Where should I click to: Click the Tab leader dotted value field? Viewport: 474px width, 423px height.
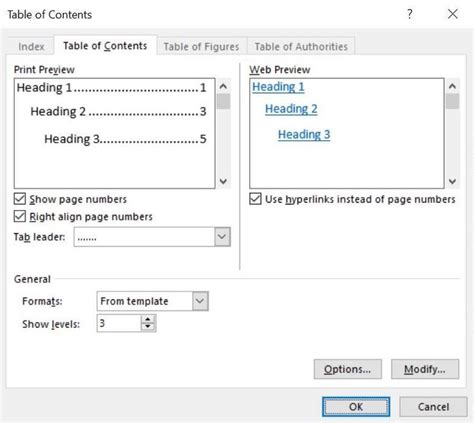click(x=144, y=237)
